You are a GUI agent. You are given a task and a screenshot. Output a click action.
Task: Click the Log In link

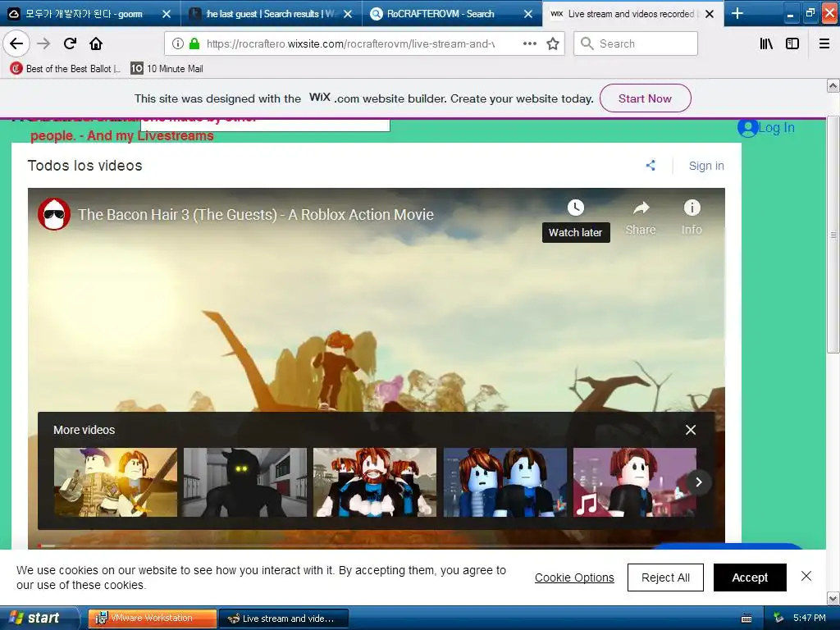click(x=776, y=127)
